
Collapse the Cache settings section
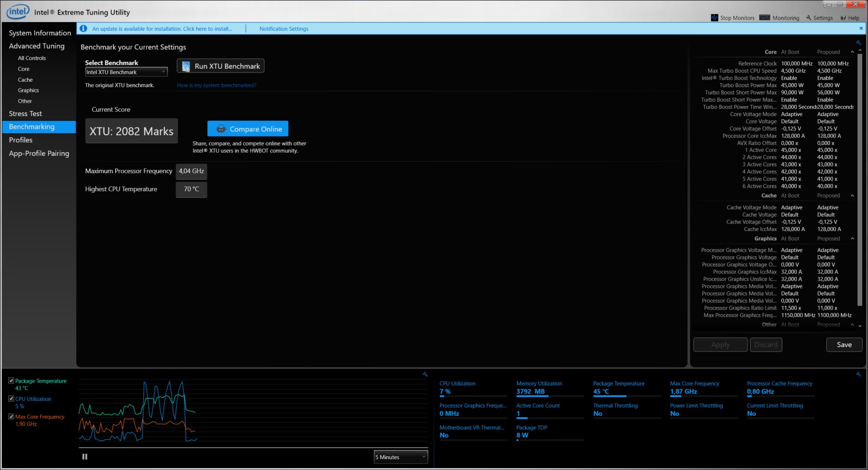click(852, 196)
